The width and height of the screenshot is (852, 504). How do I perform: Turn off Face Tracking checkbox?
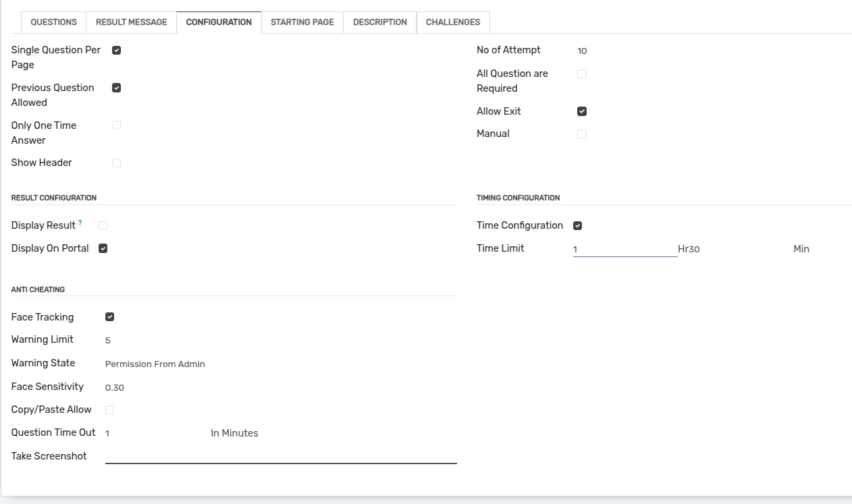109,317
